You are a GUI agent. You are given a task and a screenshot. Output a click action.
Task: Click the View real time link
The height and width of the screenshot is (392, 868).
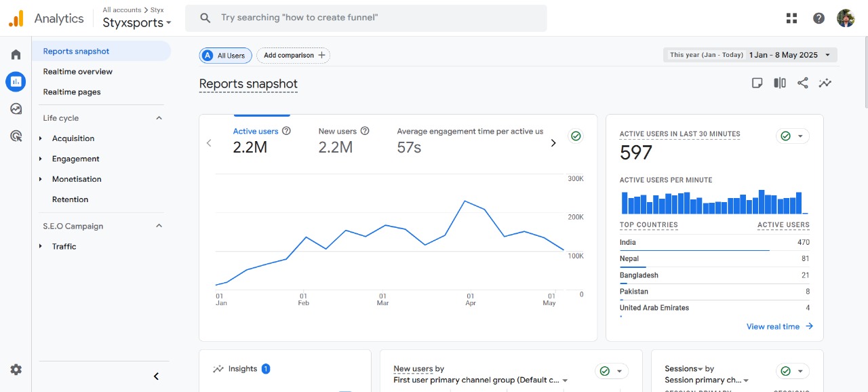click(x=779, y=326)
